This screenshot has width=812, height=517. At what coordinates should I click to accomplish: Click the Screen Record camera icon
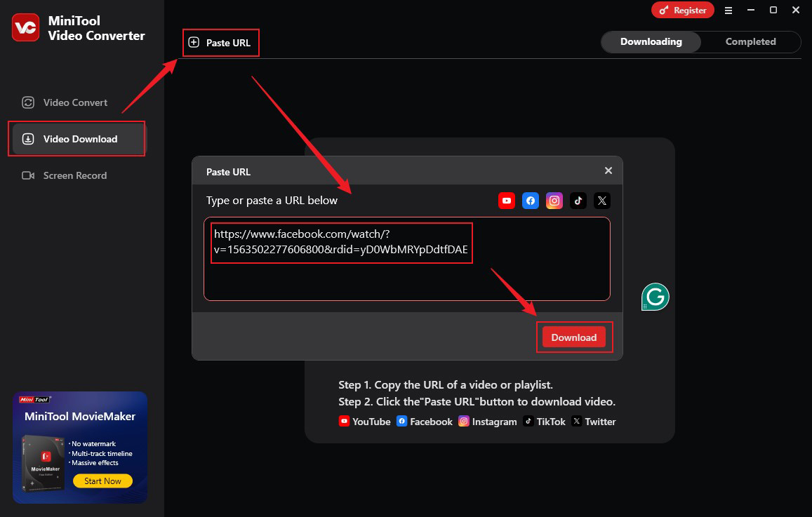pyautogui.click(x=28, y=175)
